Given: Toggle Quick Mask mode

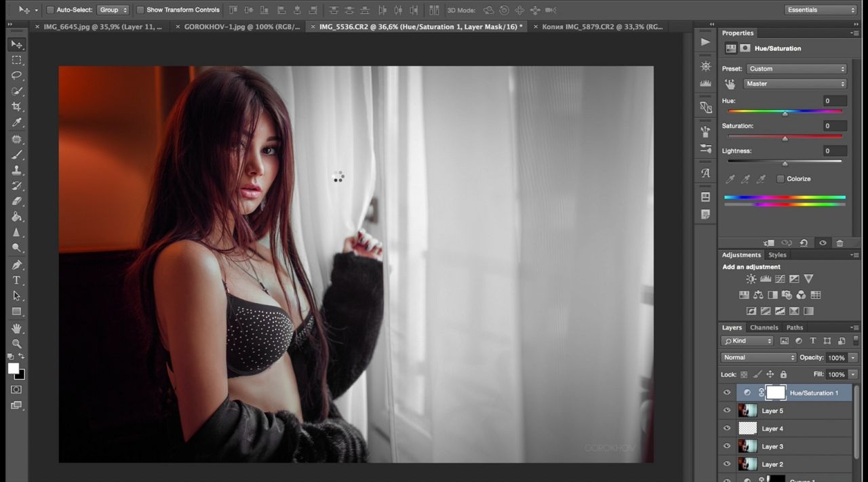Looking at the screenshot, I should pos(16,390).
